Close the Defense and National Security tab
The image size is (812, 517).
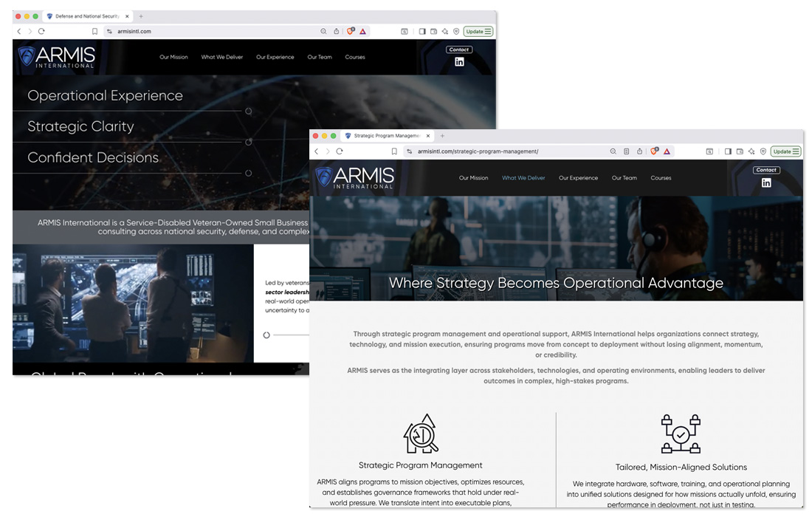127,16
